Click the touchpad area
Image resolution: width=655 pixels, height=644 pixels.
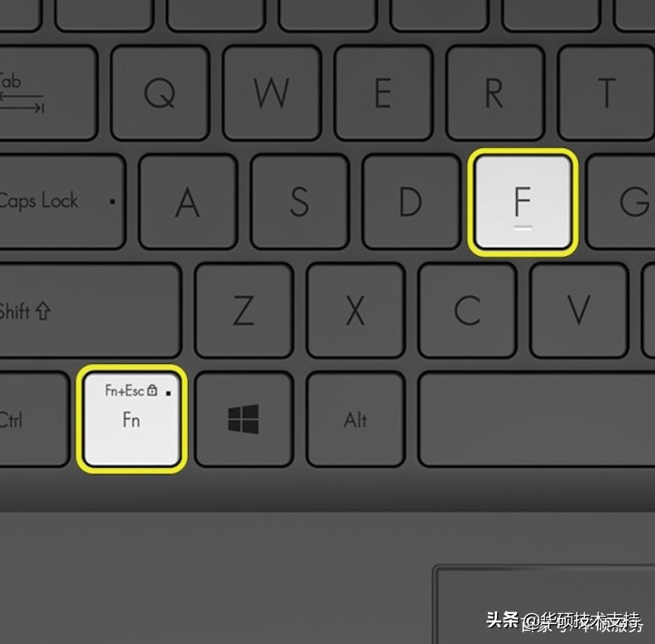[x=544, y=604]
